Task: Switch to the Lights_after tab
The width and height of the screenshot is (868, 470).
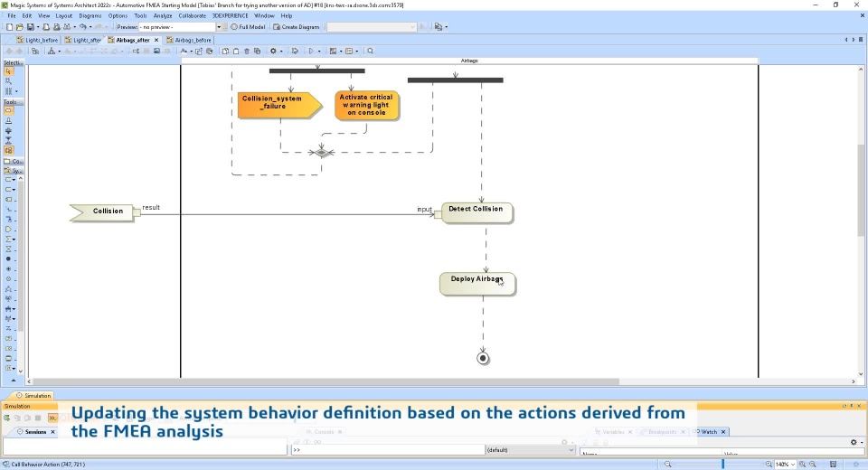Action: (83, 40)
